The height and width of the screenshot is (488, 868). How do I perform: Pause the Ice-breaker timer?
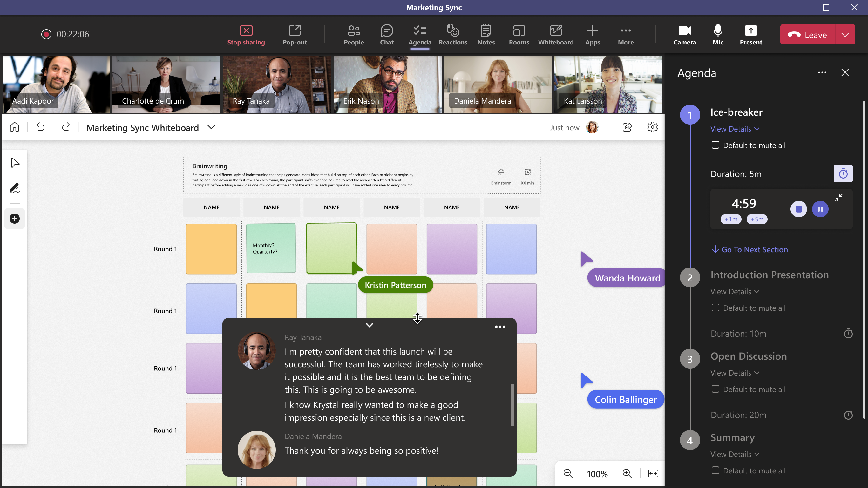click(x=820, y=209)
